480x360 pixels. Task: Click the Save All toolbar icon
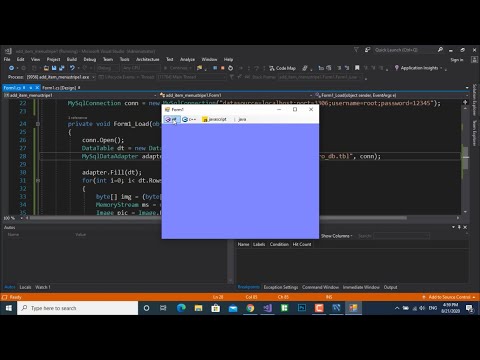pos(62,68)
